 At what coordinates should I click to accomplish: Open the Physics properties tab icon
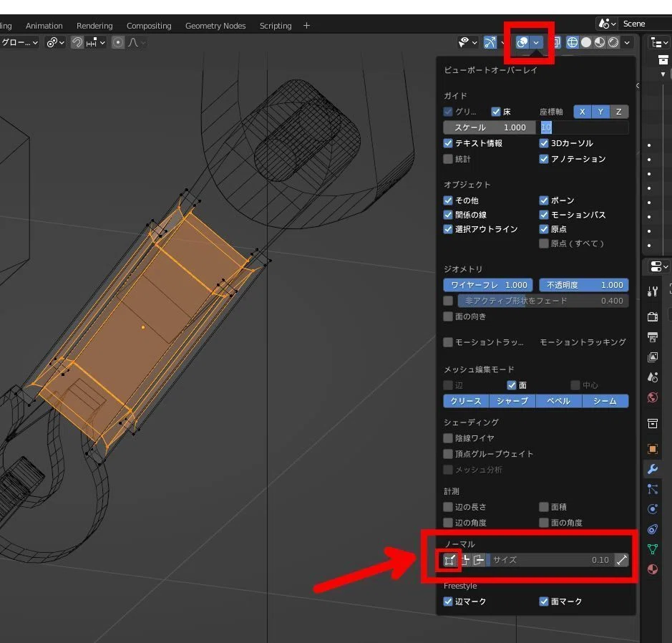coord(652,509)
